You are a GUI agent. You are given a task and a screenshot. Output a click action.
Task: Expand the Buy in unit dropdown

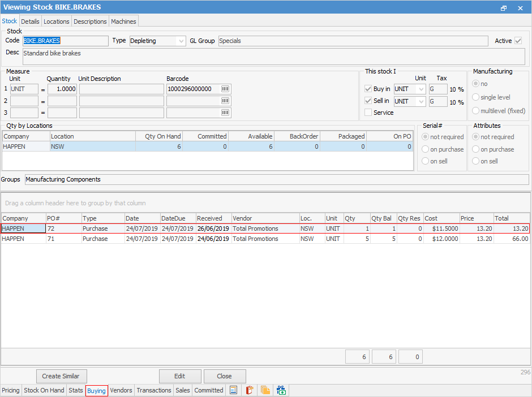421,89
